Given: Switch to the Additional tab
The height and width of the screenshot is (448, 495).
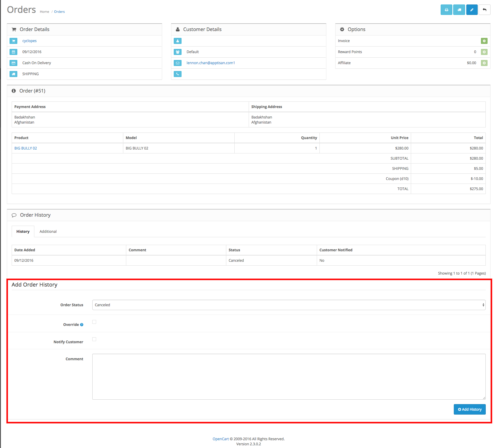Looking at the screenshot, I should pyautogui.click(x=48, y=232).
